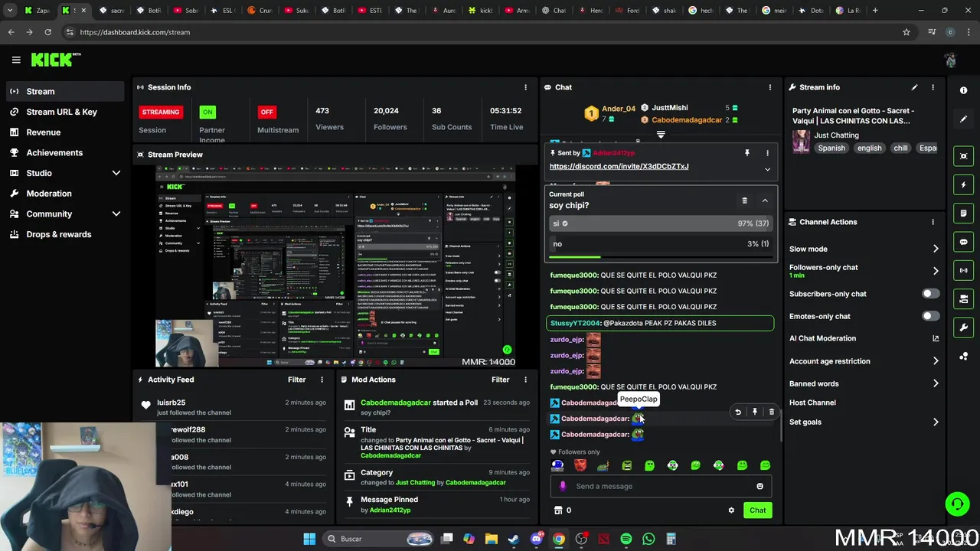Open the green headset support button

(x=957, y=504)
